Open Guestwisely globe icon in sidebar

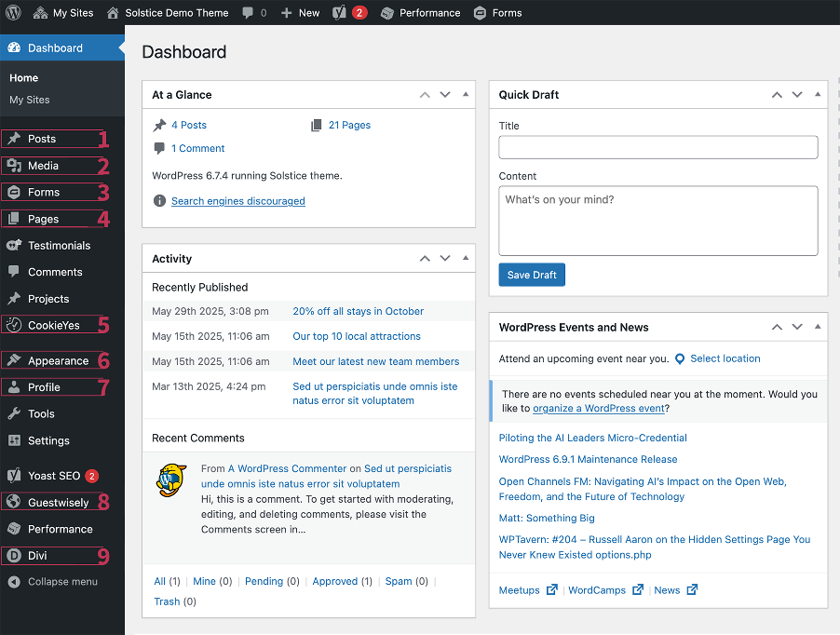(14, 502)
